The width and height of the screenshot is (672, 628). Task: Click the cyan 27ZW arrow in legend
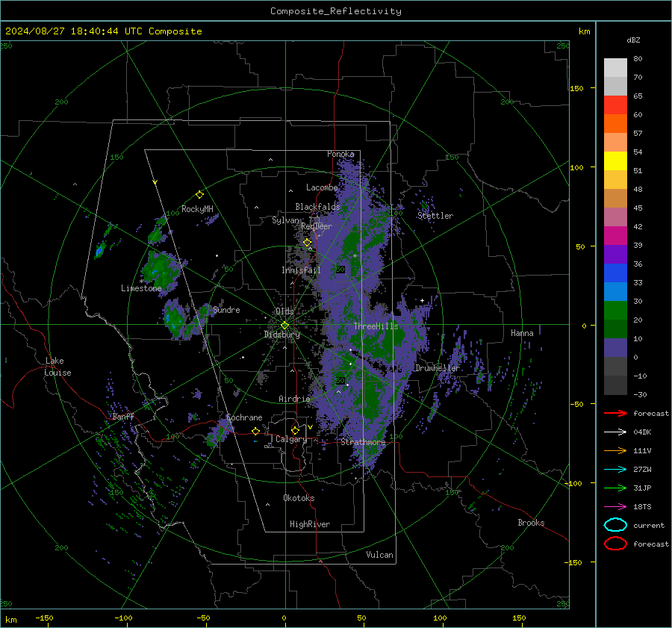(x=615, y=470)
